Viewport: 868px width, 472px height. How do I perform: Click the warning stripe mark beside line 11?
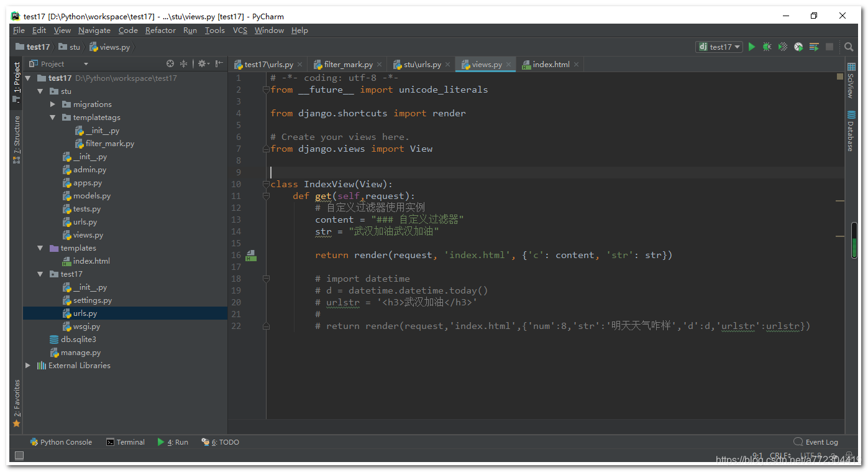coord(840,201)
